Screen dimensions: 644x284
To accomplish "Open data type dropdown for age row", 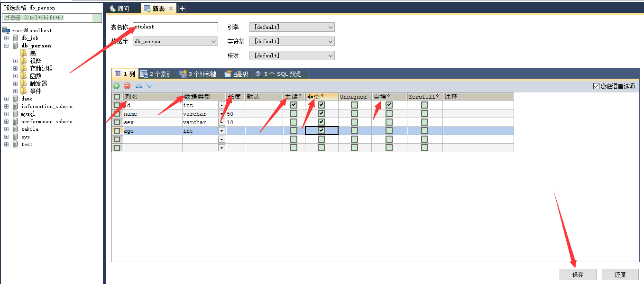I will coord(221,131).
